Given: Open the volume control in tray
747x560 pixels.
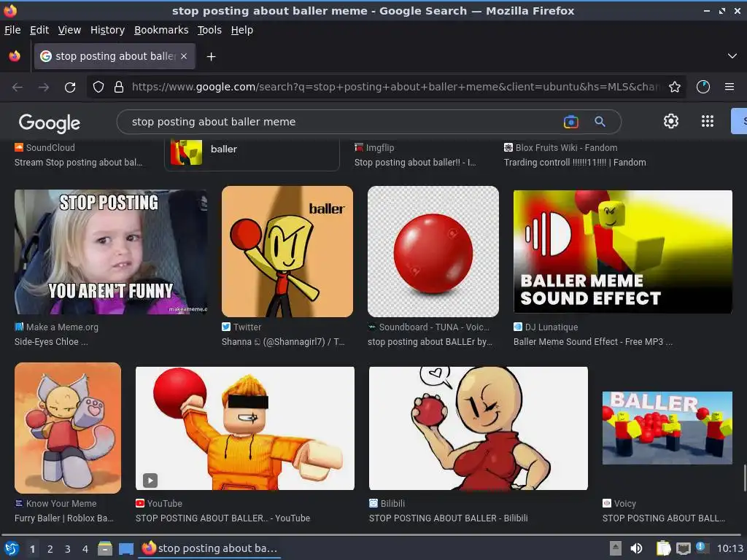Looking at the screenshot, I should point(636,548).
